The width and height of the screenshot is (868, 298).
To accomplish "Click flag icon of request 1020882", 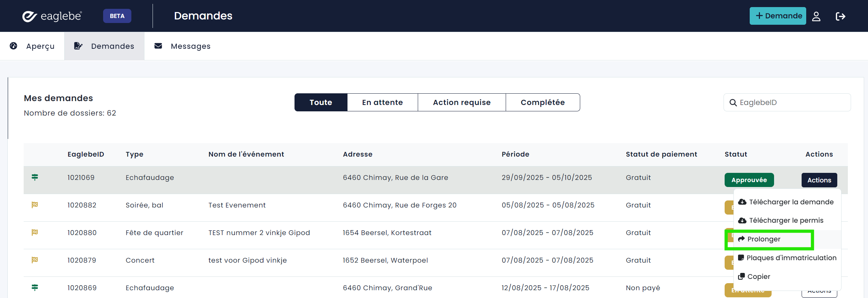I will 35,205.
